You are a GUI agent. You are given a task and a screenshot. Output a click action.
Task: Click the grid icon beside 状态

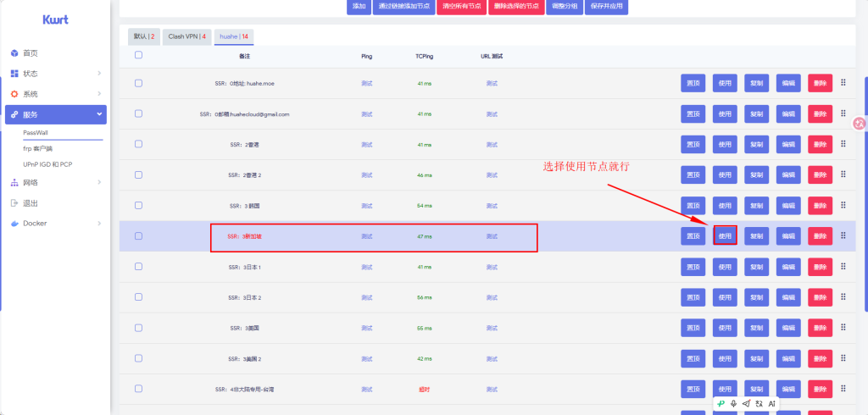(14, 74)
